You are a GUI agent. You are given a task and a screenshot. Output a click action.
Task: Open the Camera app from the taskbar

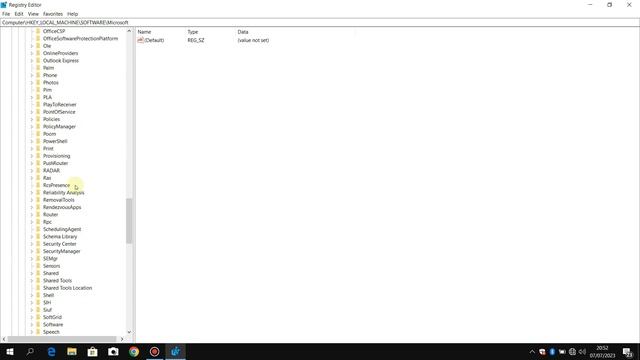coord(113,351)
